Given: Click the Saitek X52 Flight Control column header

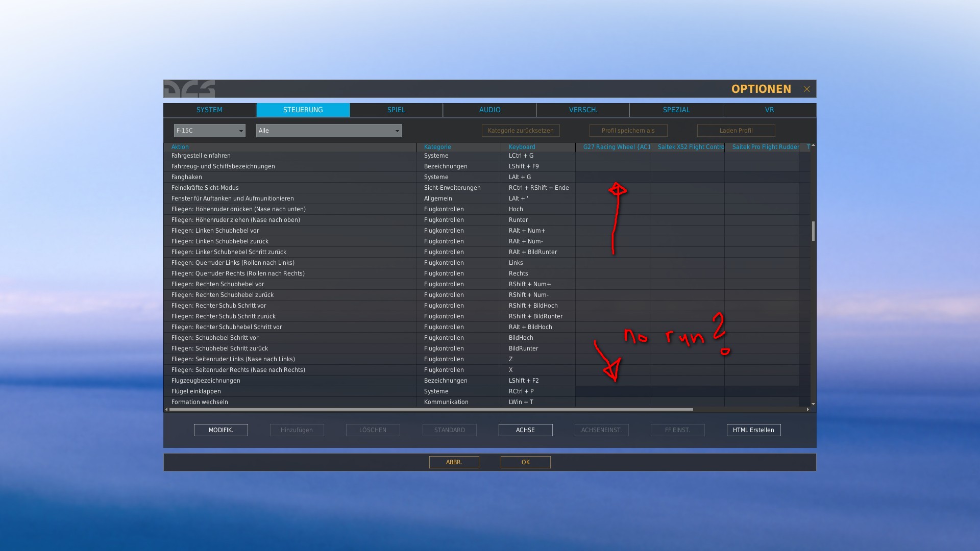Looking at the screenshot, I should pyautogui.click(x=688, y=147).
